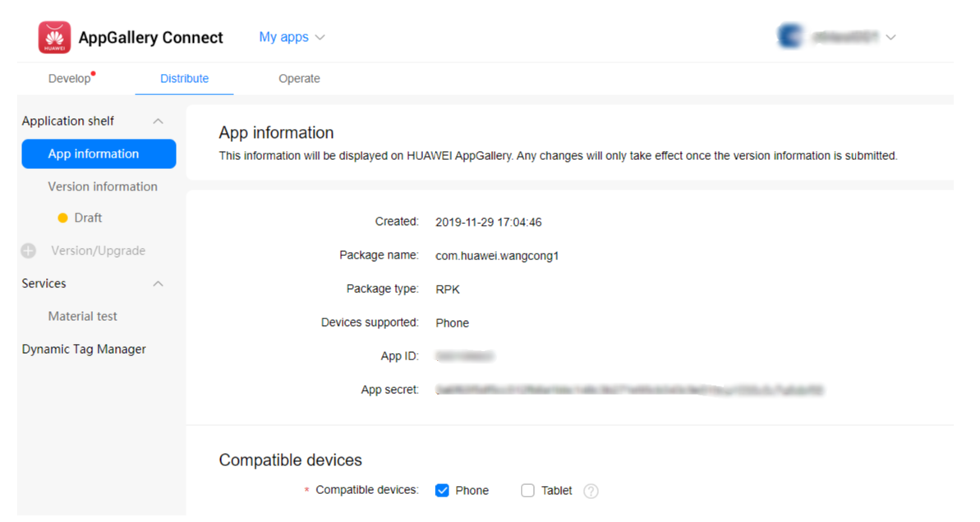
Task: Select App information in sidebar
Action: coord(99,154)
